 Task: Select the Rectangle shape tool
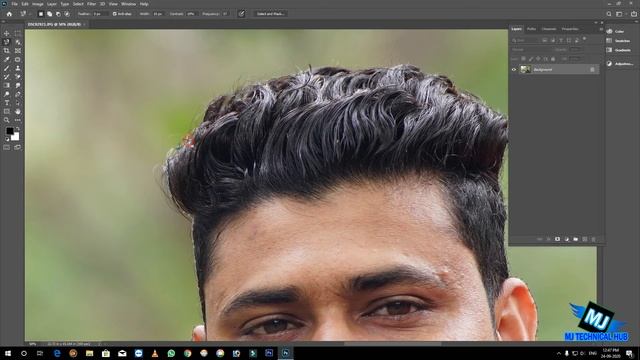7,111
